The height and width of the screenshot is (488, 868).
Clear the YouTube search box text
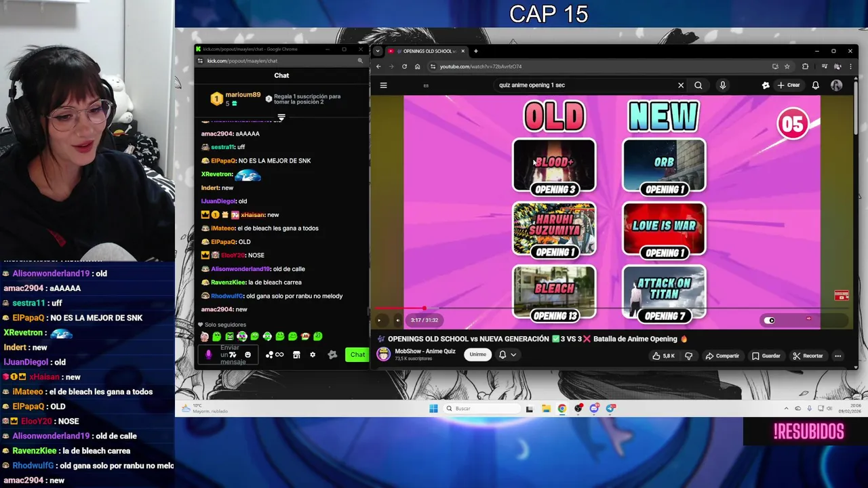pos(681,85)
